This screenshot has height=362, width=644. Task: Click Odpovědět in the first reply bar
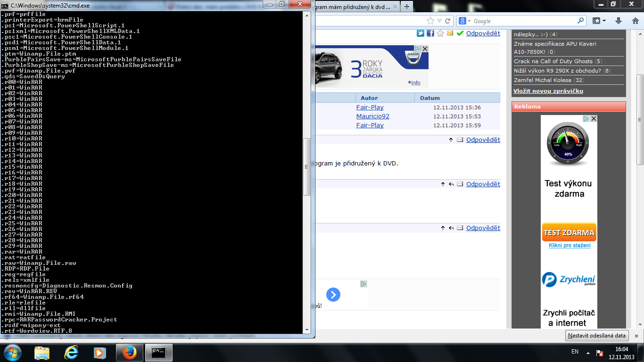483,140
